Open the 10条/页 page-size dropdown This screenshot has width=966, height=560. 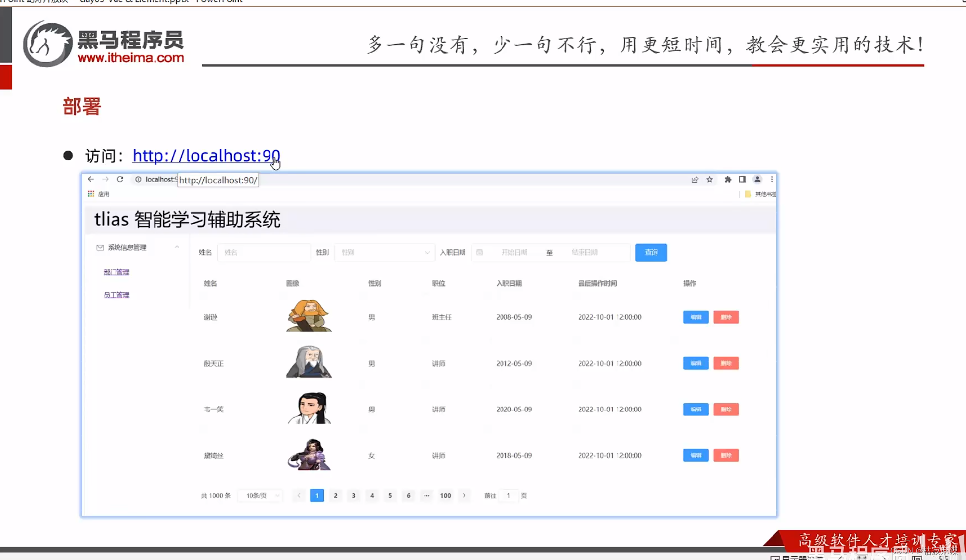pyautogui.click(x=260, y=495)
